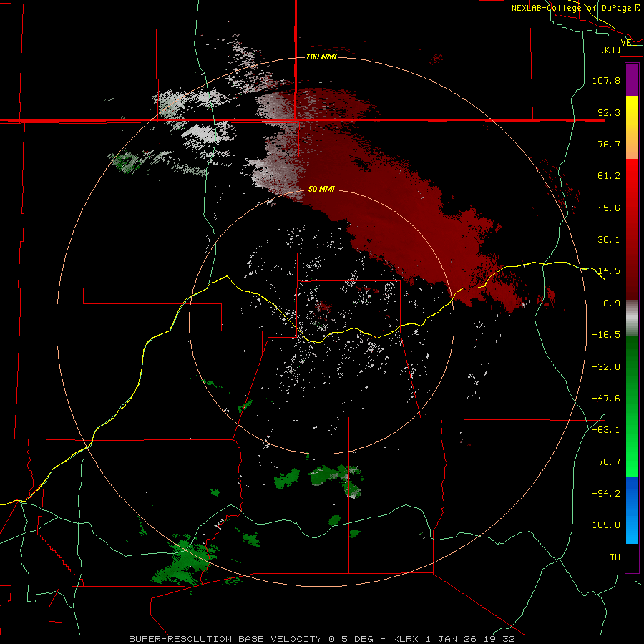This screenshot has height=644, width=644.
Task: Click the green inbound velocity blob near the southwest range ring
Action: (x=185, y=560)
